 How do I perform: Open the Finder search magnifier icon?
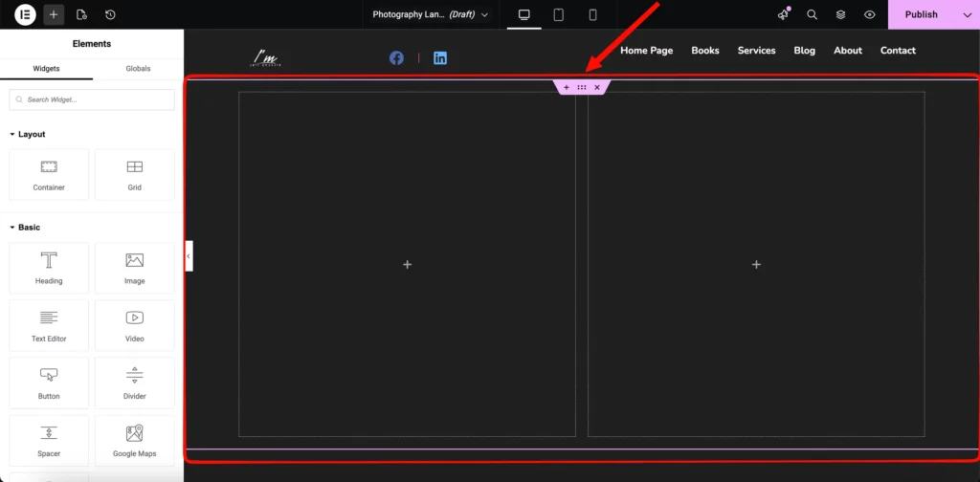(812, 14)
